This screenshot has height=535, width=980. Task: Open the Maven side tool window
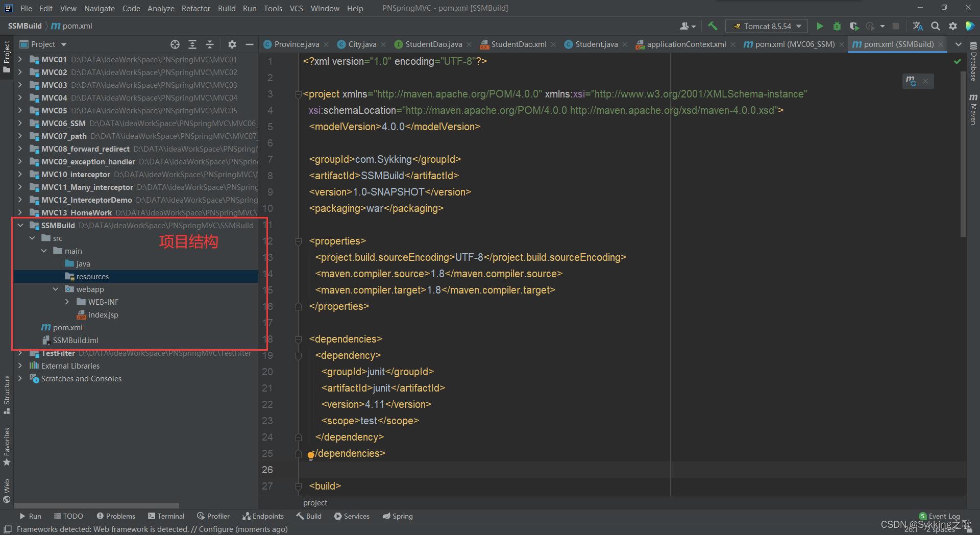click(973, 109)
